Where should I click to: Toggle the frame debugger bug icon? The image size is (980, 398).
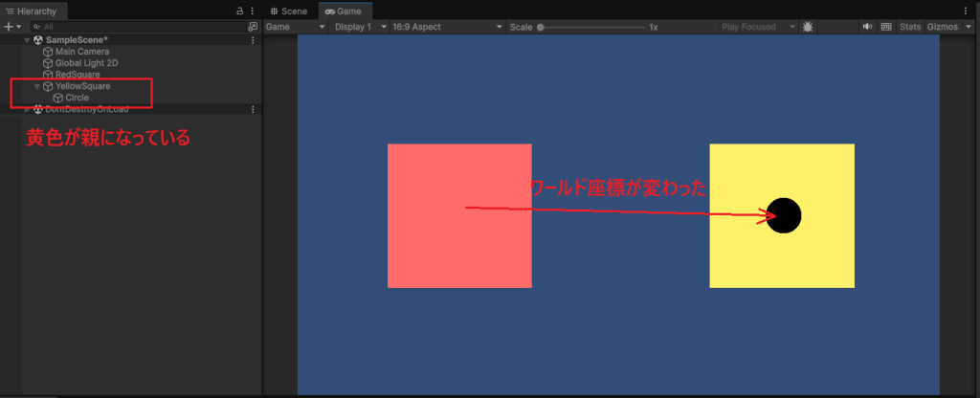click(809, 27)
